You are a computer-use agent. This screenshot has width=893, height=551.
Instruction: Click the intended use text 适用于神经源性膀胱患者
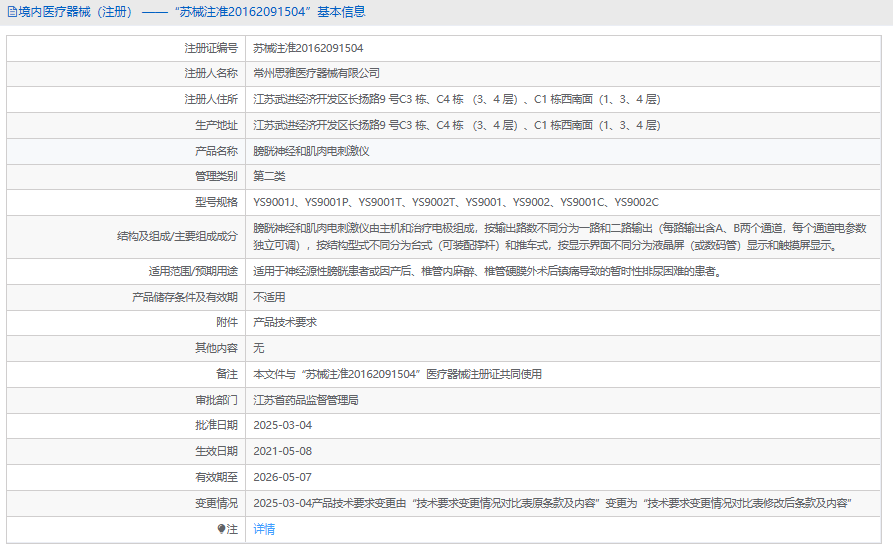click(488, 271)
